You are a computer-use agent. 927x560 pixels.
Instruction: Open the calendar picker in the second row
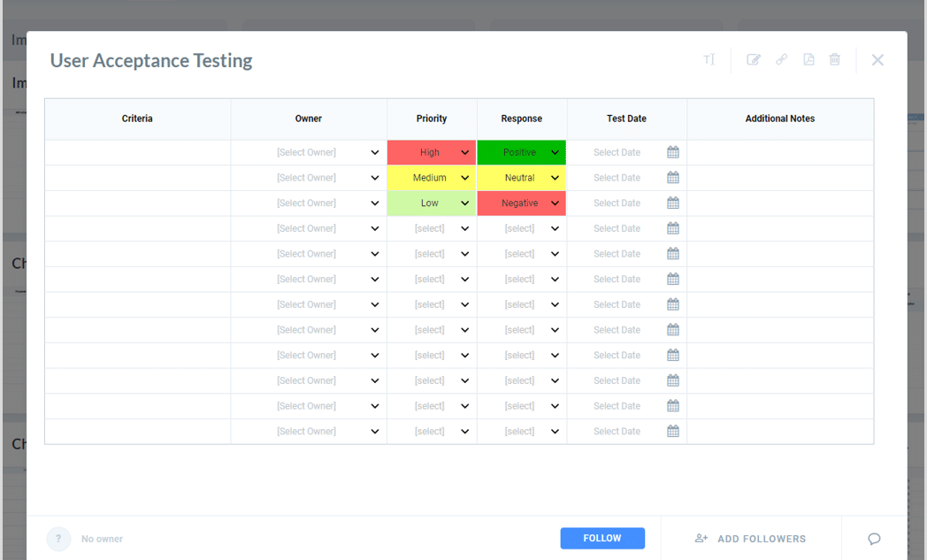[672, 177]
